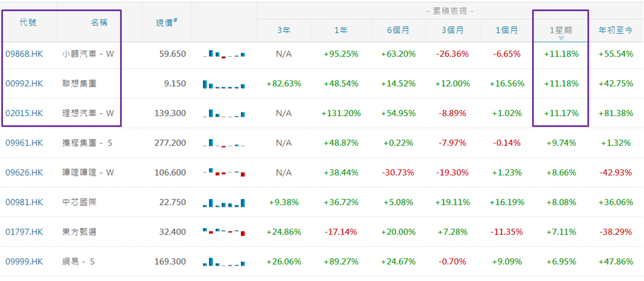Sort by the 年初至今 column header

click(616, 30)
